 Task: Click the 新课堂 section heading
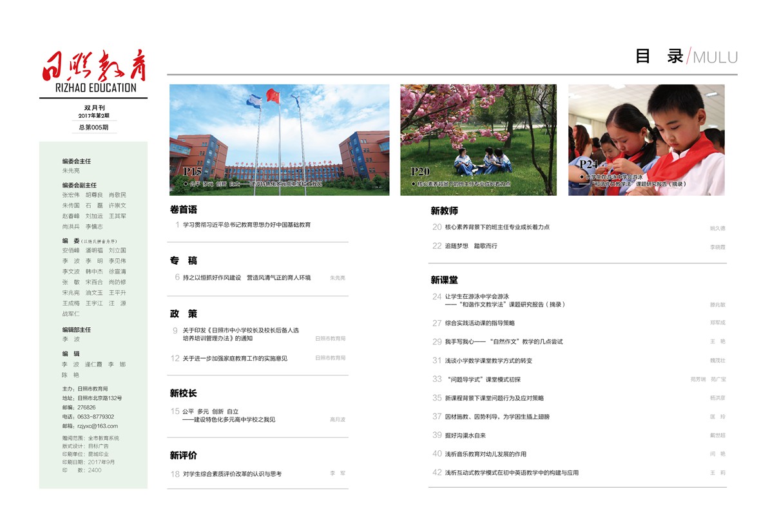445,280
